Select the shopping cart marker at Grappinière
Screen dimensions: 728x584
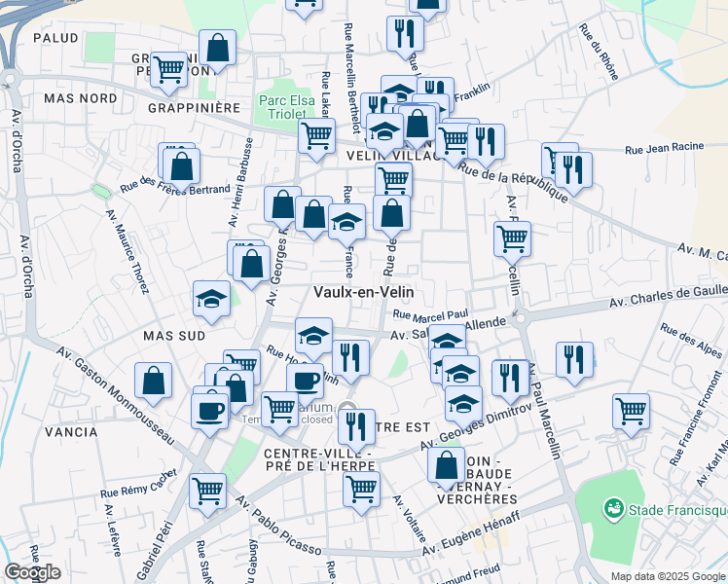169,68
